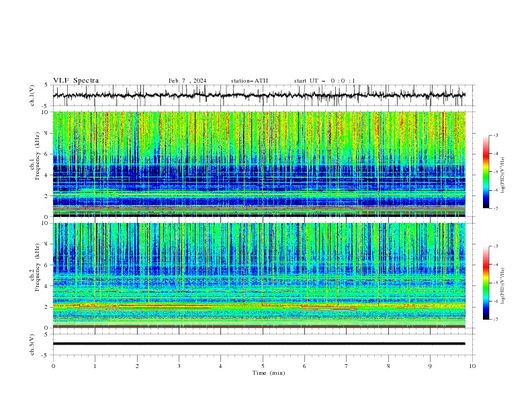Click the ch.1 voltage waveform trace
532x411 pixels.
click(x=259, y=95)
